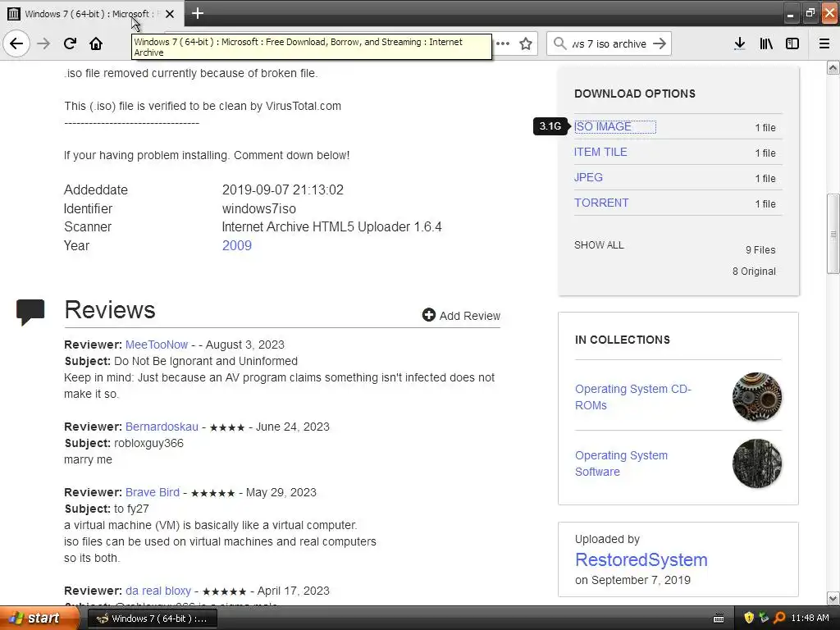Click the 8 Original count text
This screenshot has width=840, height=630.
point(754,271)
